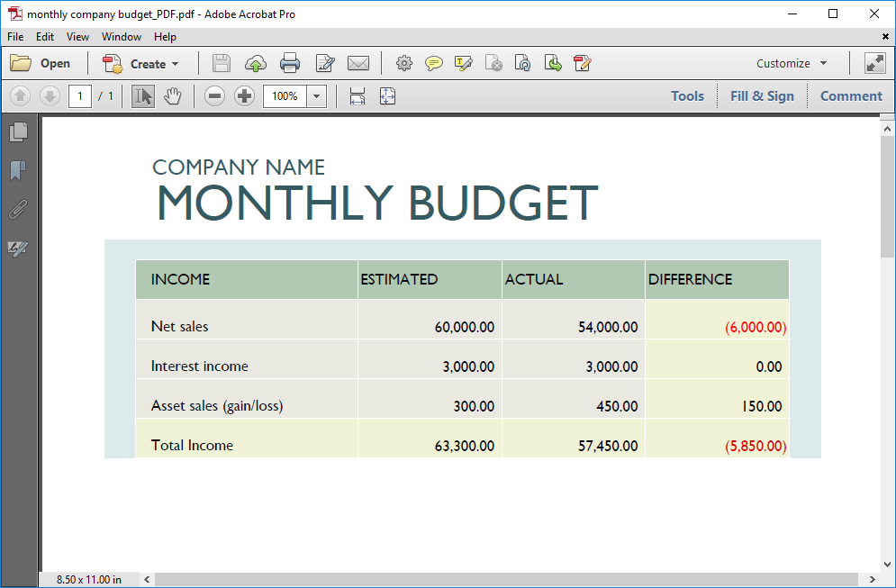Open the Signatures panel icon
Screen dimensions: 896x588
tap(18, 249)
